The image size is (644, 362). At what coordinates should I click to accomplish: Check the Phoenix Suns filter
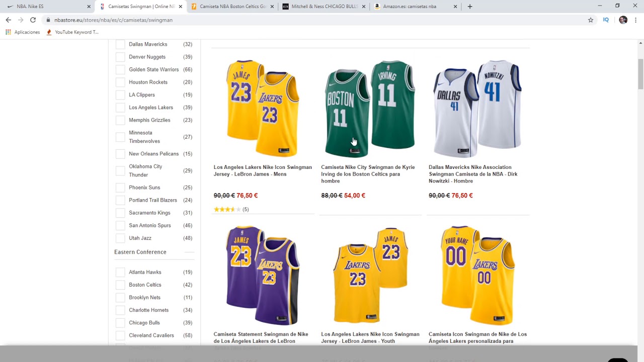coord(120,188)
